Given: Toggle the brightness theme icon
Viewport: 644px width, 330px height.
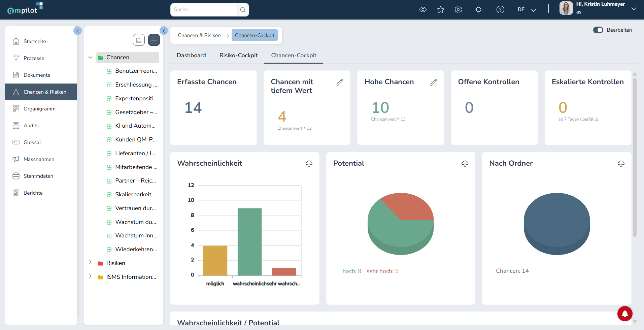Looking at the screenshot, I should [x=479, y=10].
